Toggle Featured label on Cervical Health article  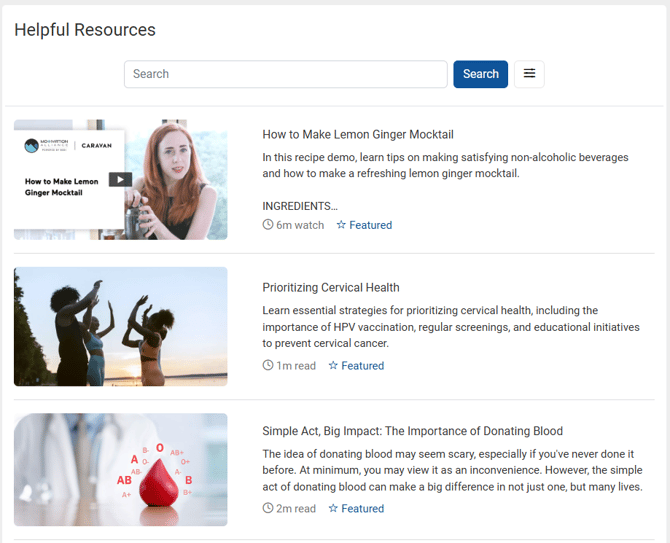pyautogui.click(x=362, y=366)
